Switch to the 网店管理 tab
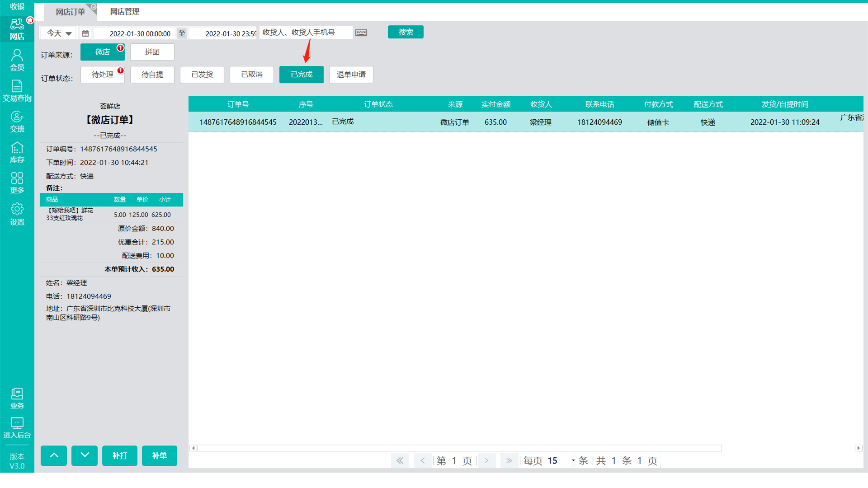This screenshot has height=488, width=868. (x=125, y=12)
